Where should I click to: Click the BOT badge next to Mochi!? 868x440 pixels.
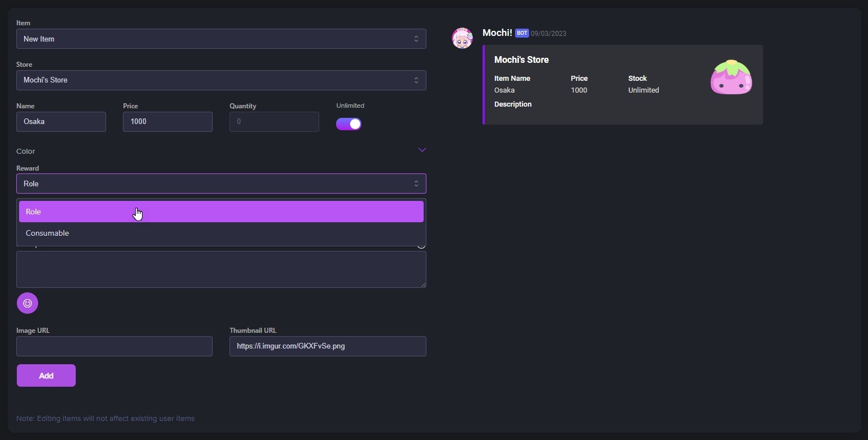[x=522, y=33]
